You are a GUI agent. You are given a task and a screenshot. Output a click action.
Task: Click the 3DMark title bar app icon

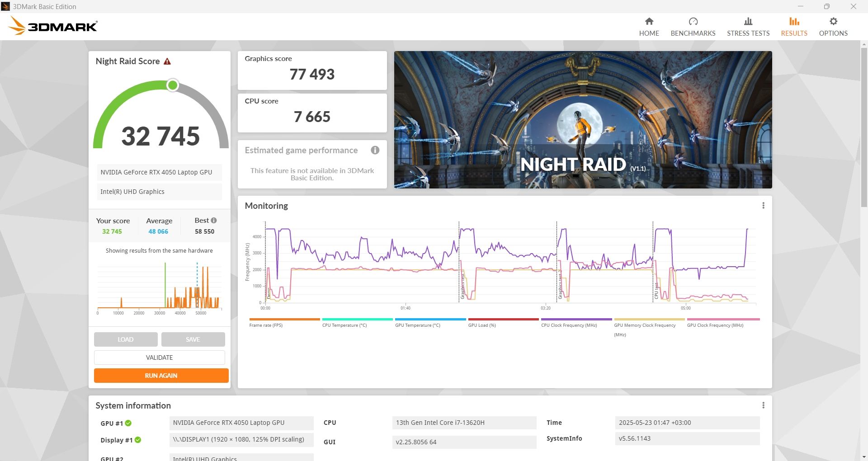pos(6,6)
